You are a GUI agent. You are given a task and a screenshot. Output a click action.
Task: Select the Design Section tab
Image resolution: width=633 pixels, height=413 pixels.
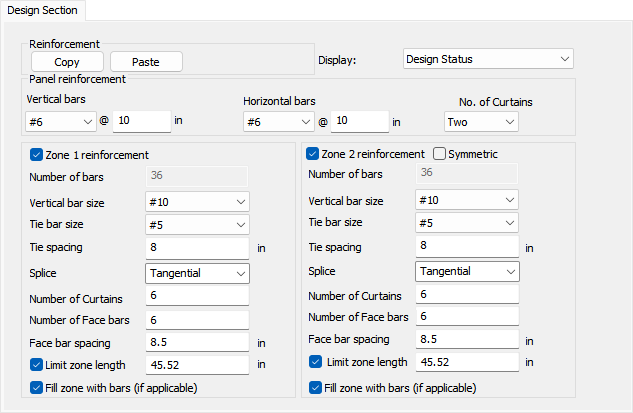coord(43,10)
